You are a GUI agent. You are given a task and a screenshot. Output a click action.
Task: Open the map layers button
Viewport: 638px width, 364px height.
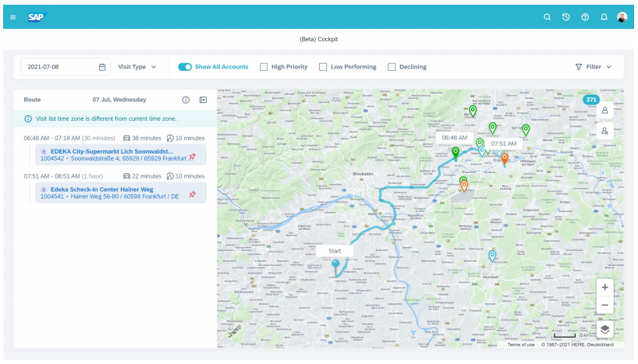604,330
